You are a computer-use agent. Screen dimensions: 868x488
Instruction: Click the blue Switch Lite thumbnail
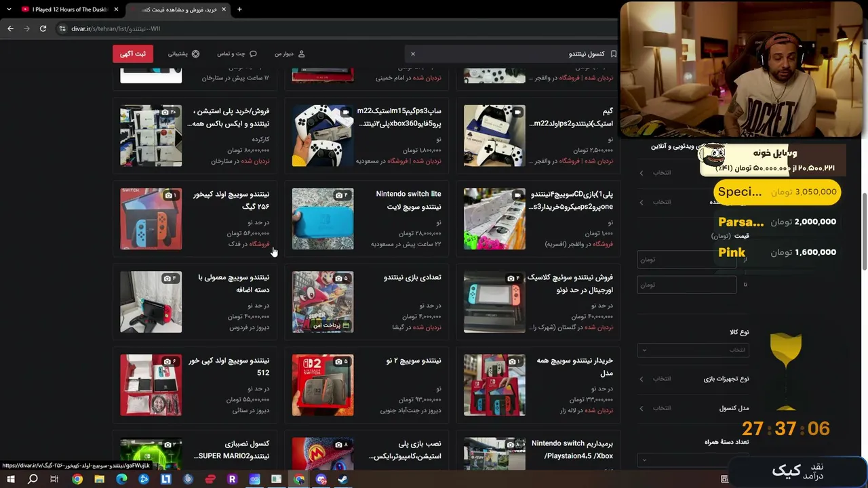click(x=323, y=219)
